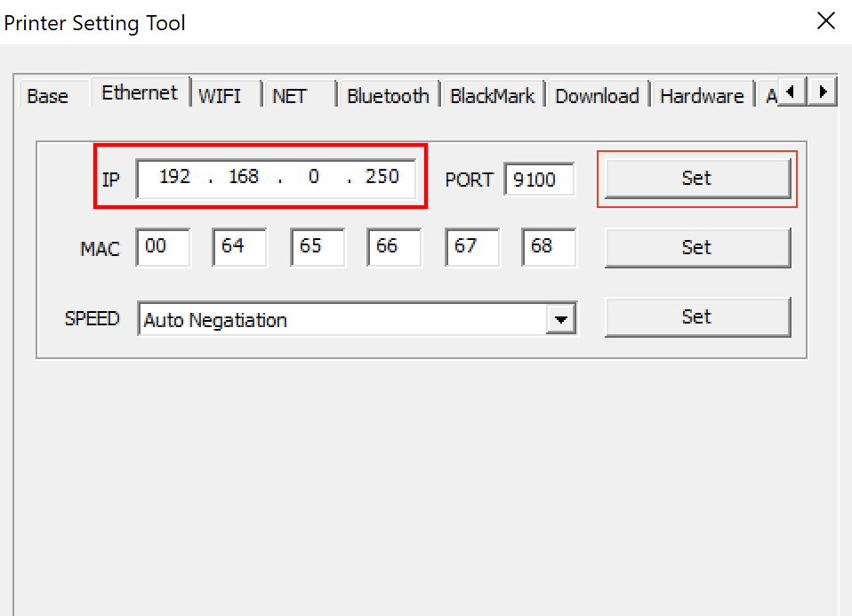Click the first IP octet 192
This screenshot has height=616, width=852.
(x=174, y=177)
